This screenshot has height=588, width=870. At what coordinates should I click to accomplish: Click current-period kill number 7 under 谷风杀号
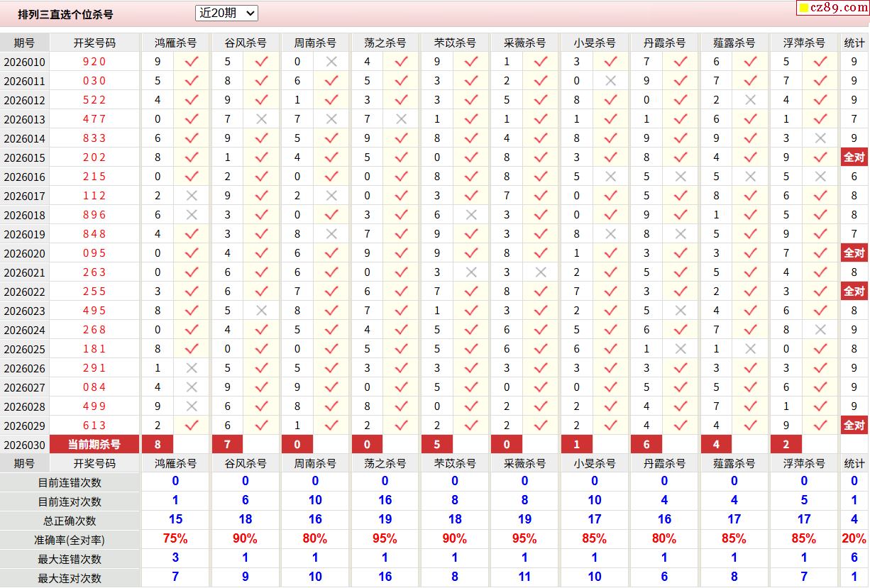point(227,445)
